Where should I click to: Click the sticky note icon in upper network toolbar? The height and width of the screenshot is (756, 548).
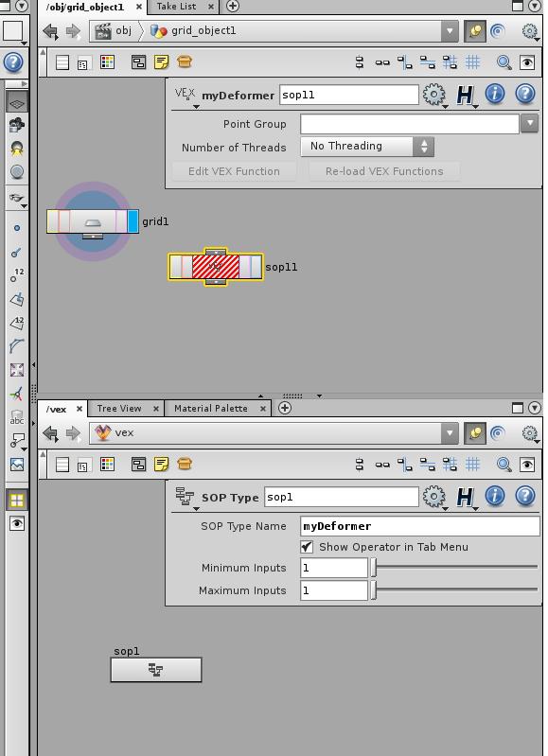coord(161,62)
